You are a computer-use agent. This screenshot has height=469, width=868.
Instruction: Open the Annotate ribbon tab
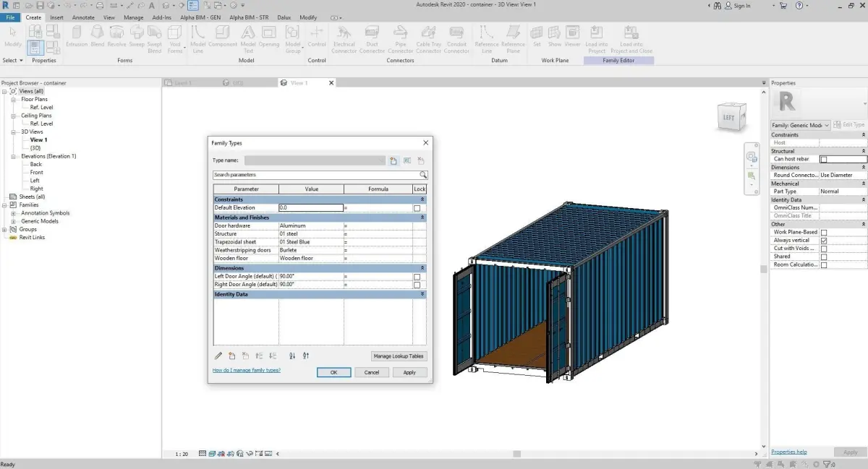[83, 17]
